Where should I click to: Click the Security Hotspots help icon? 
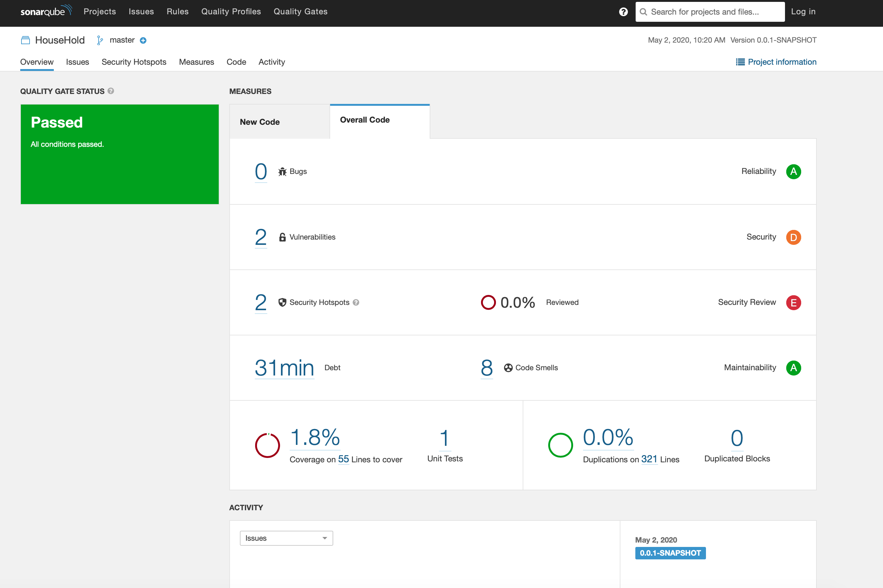pos(356,303)
